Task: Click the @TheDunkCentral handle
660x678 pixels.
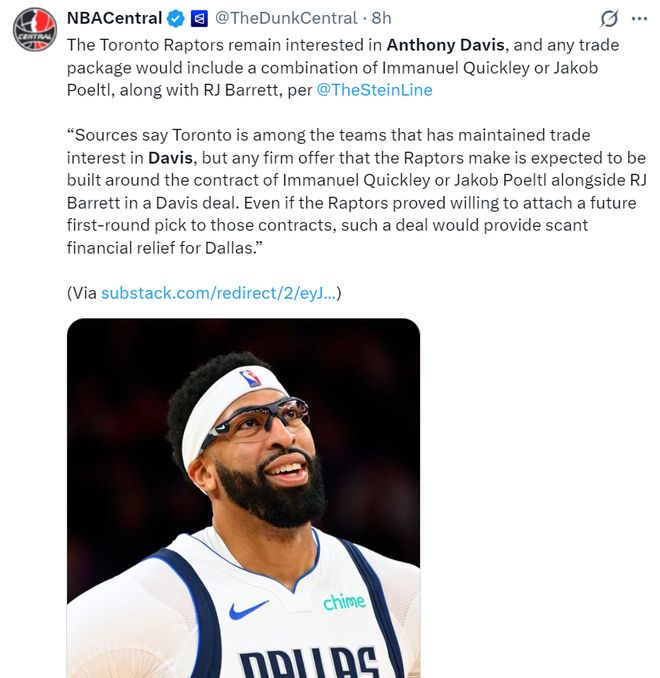Action: pos(286,18)
